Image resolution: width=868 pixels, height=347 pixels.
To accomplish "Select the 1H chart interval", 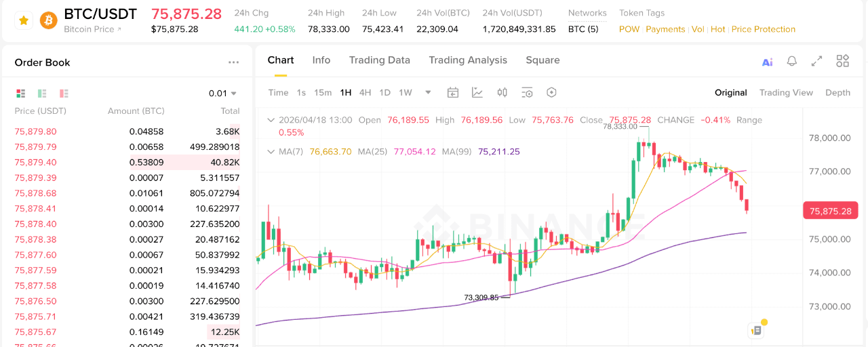I will pos(346,93).
